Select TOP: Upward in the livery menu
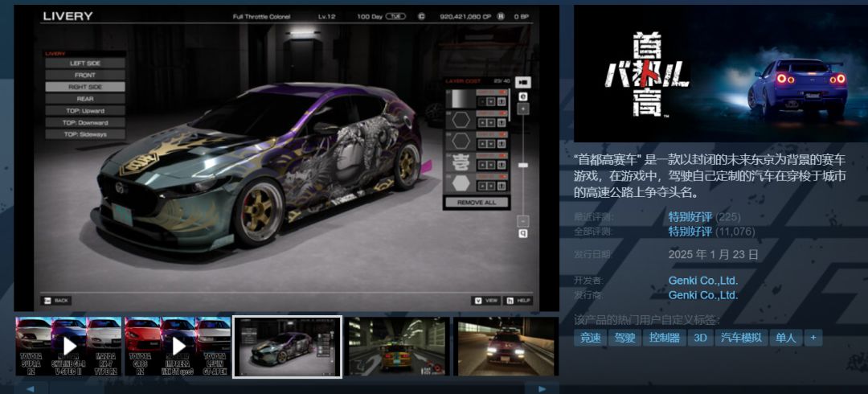The height and width of the screenshot is (394, 868). pos(85,111)
